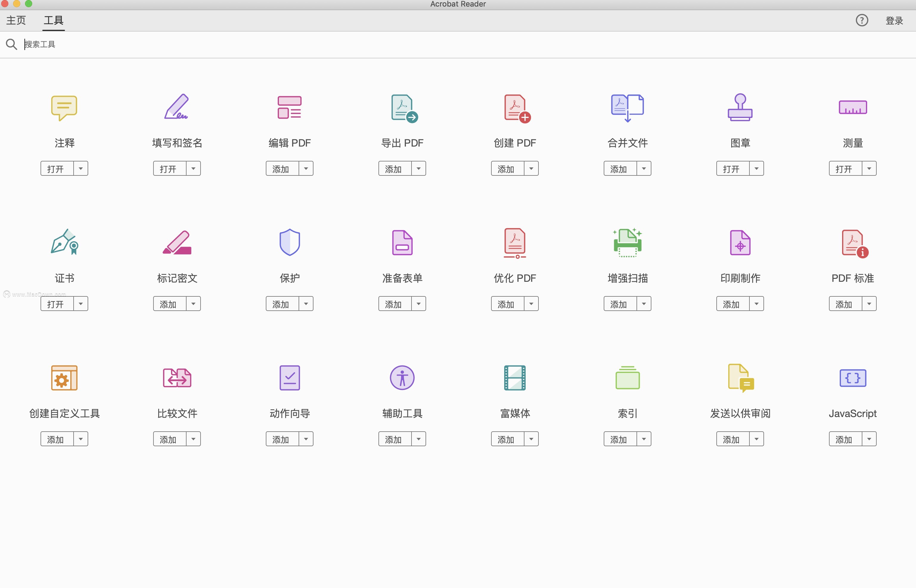916x588 pixels.
Task: Select the 工具 tab
Action: (53, 20)
